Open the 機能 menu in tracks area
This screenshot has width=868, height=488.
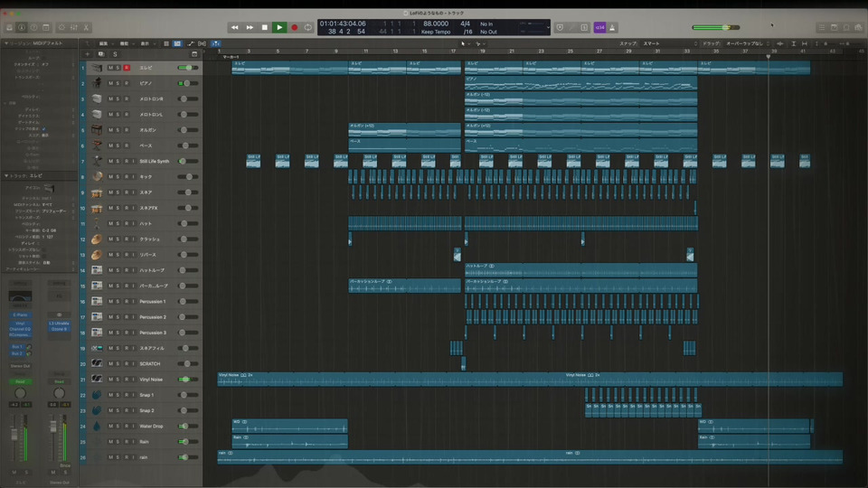(x=124, y=43)
